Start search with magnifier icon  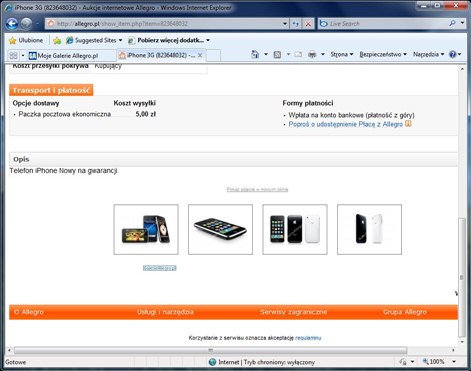tap(452, 23)
